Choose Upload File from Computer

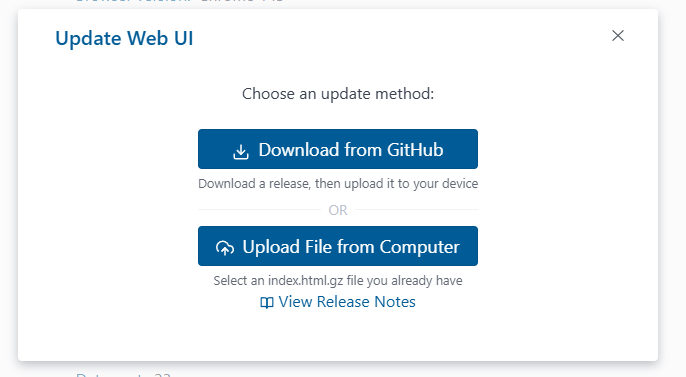click(x=338, y=246)
